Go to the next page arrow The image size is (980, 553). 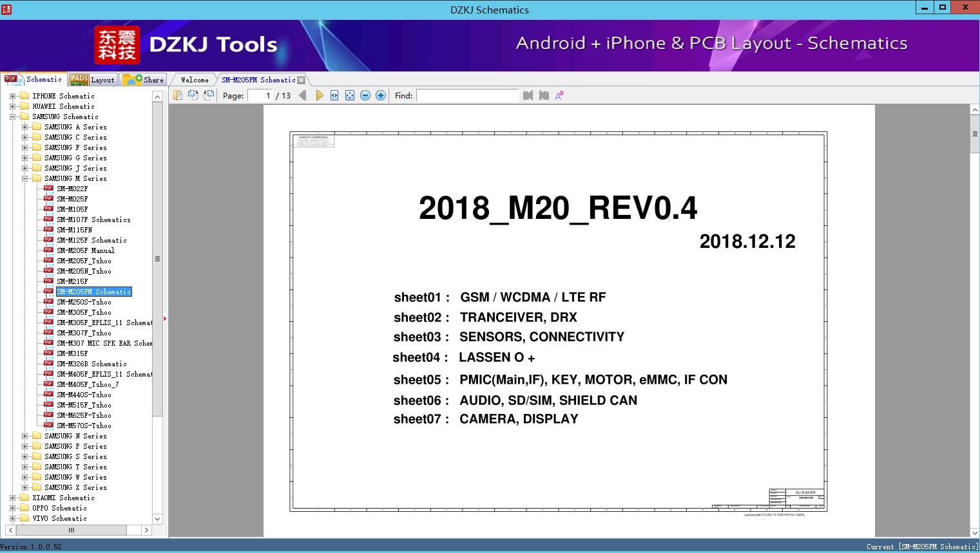tap(319, 95)
